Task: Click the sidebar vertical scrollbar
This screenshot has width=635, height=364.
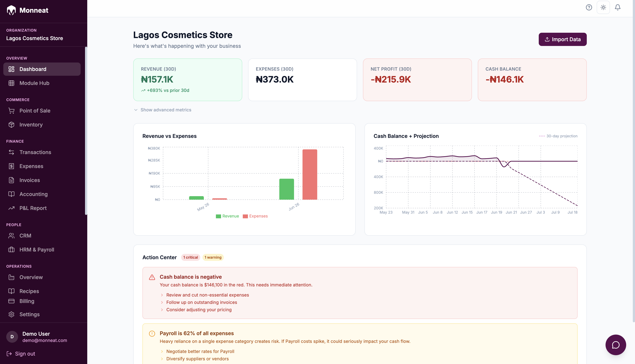Action: point(86,131)
